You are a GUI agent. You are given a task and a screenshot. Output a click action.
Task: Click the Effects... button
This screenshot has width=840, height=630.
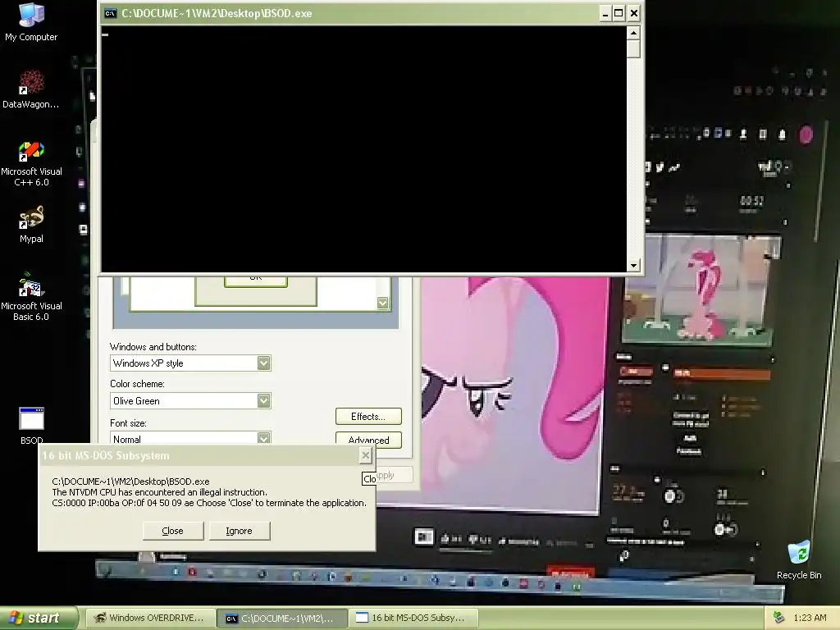pos(368,416)
